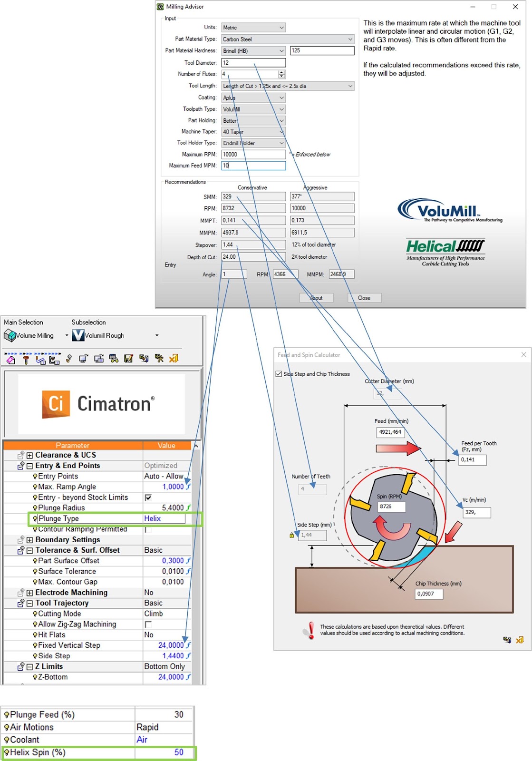The width and height of the screenshot is (532, 761).
Task: Collapse the Entry & End Points group
Action: coord(29,466)
